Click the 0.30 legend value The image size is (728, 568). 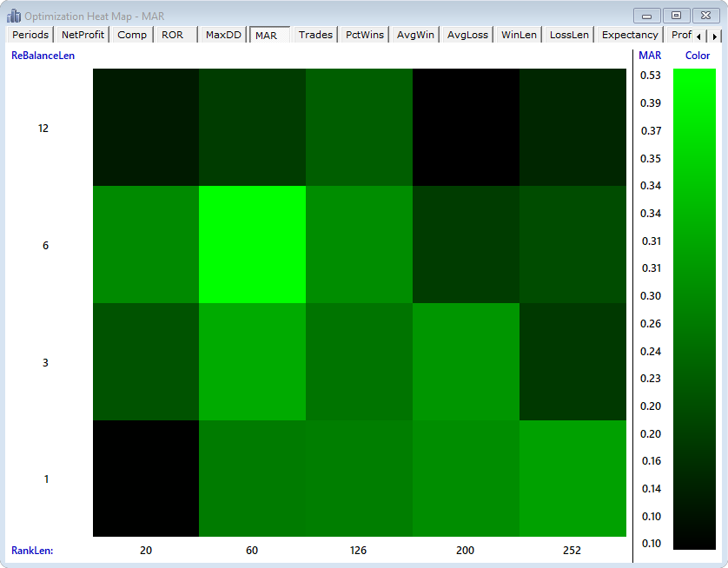coord(651,296)
